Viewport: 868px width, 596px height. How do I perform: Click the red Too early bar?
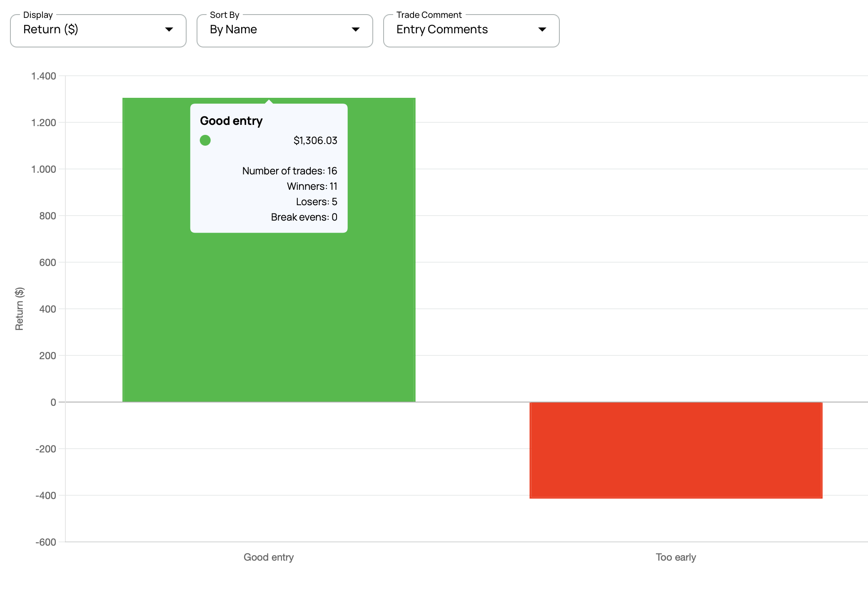click(676, 450)
